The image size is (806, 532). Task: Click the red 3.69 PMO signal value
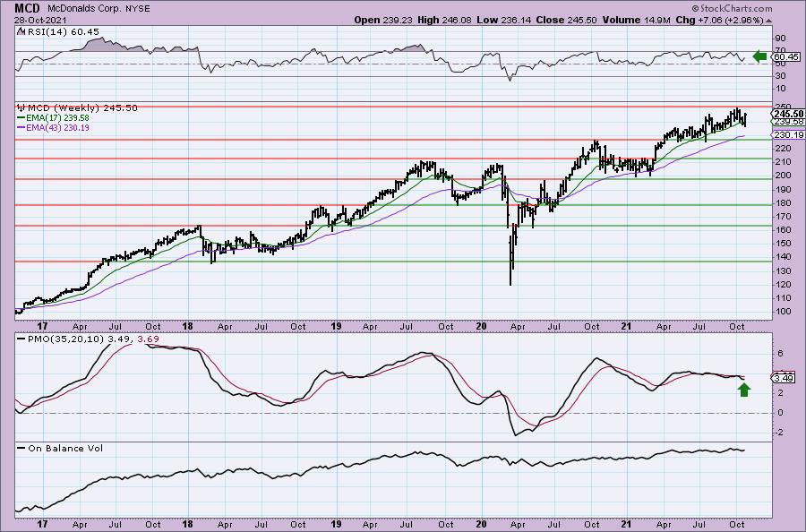click(x=149, y=339)
